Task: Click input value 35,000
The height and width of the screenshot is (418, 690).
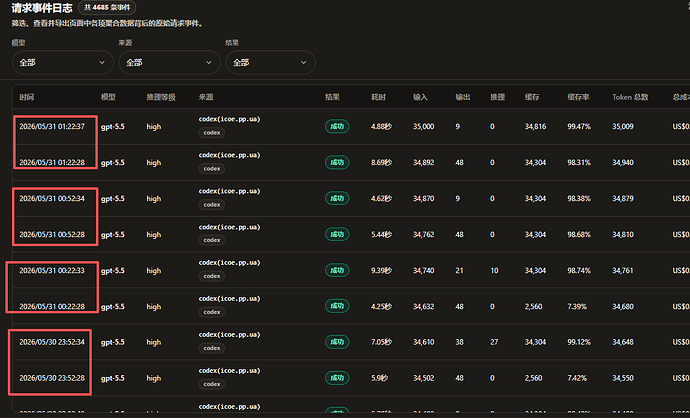Action: tap(423, 127)
